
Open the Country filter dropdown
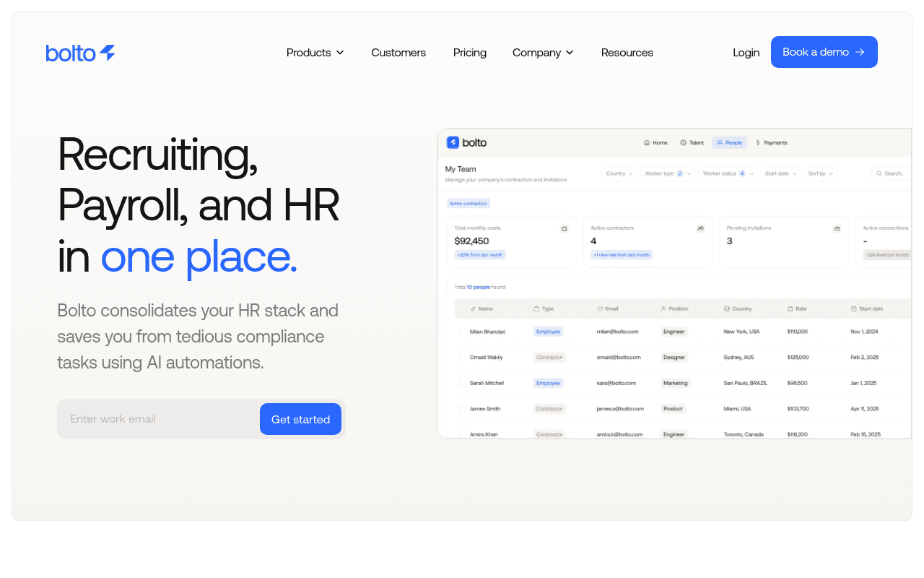click(x=620, y=173)
